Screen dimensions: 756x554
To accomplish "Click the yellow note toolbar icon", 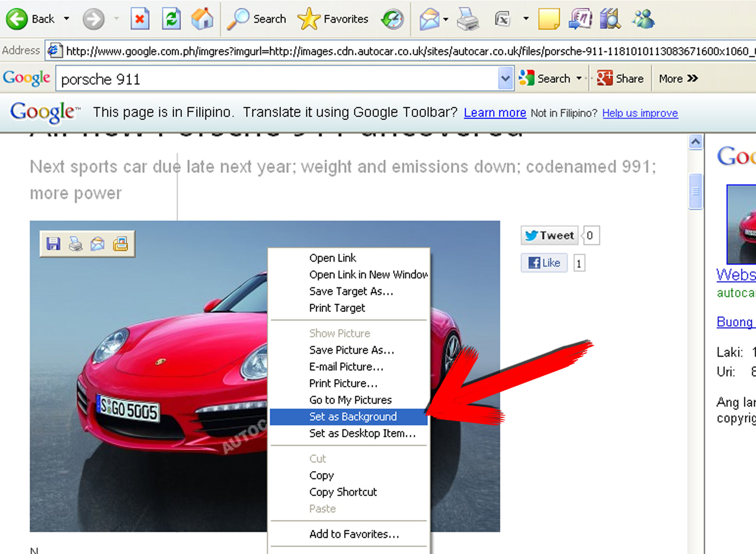I will click(549, 19).
